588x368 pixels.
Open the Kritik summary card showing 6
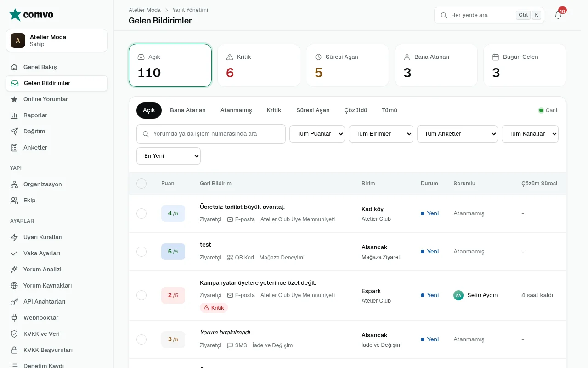(x=259, y=65)
